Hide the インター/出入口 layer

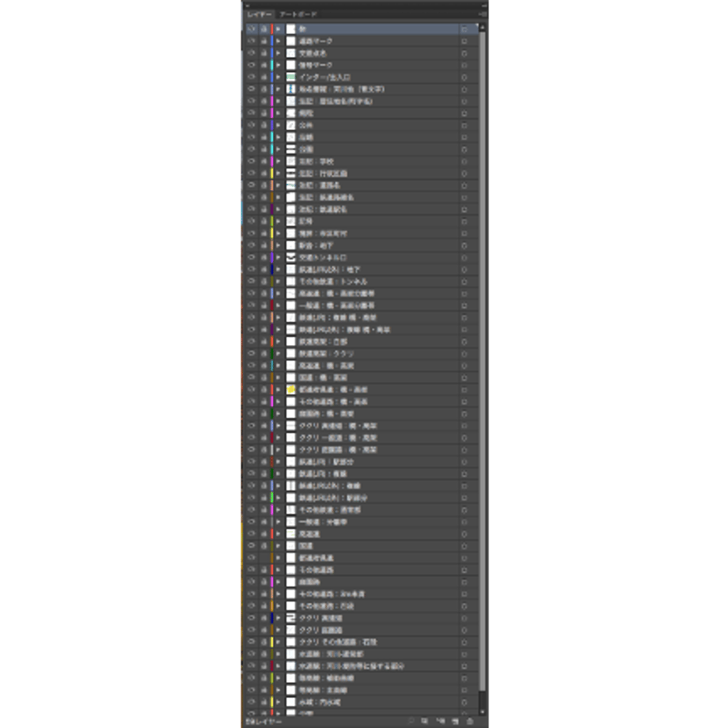tap(251, 77)
